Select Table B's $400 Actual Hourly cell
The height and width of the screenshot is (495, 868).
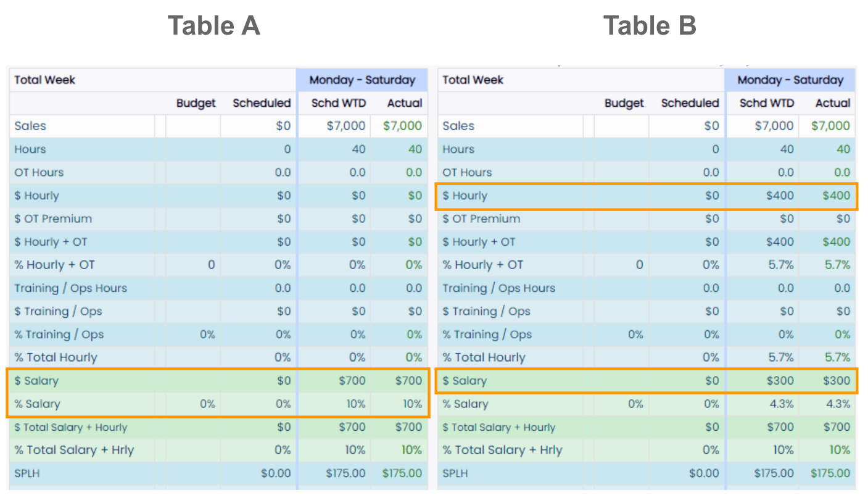click(x=836, y=196)
